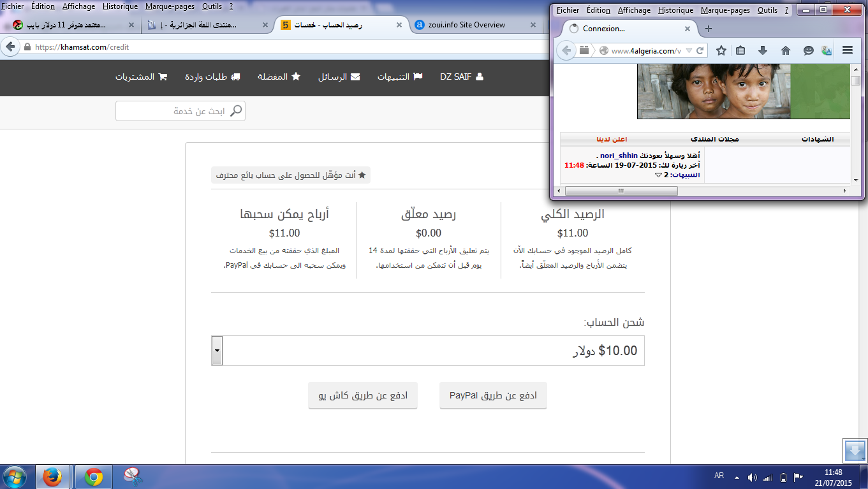Open the downloads arrow in Firefox toolbar
The image size is (868, 489).
[762, 50]
